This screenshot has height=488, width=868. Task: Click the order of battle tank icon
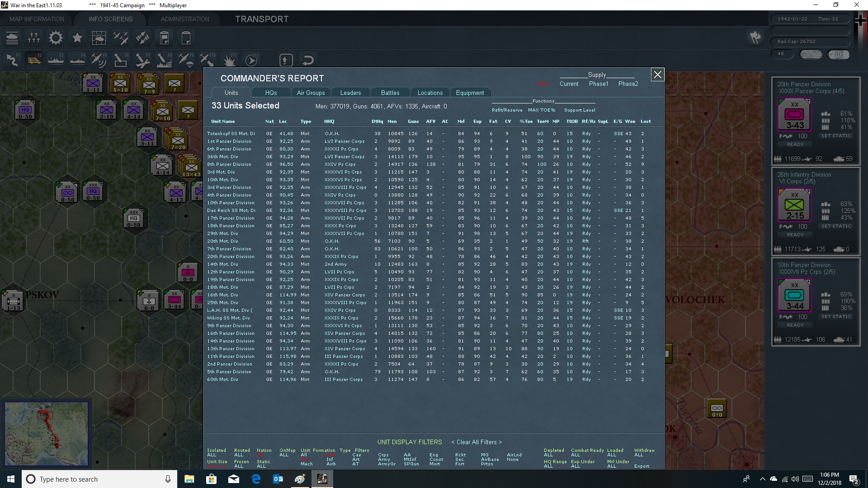pos(12,38)
